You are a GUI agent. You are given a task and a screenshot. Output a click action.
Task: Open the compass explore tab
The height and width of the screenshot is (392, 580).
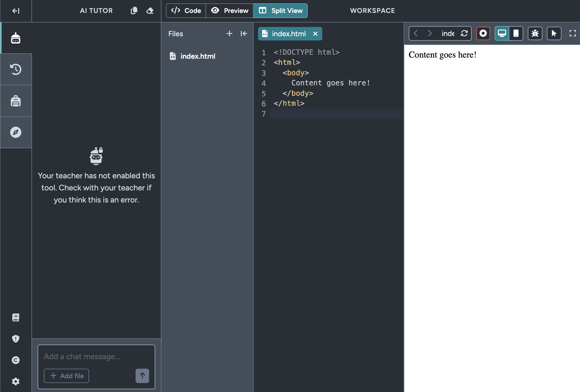[16, 132]
